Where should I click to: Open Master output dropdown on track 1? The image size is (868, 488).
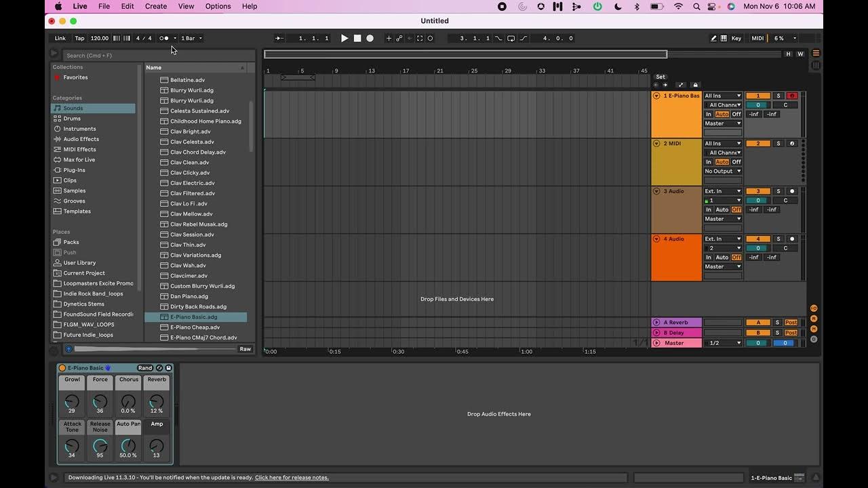[723, 123]
